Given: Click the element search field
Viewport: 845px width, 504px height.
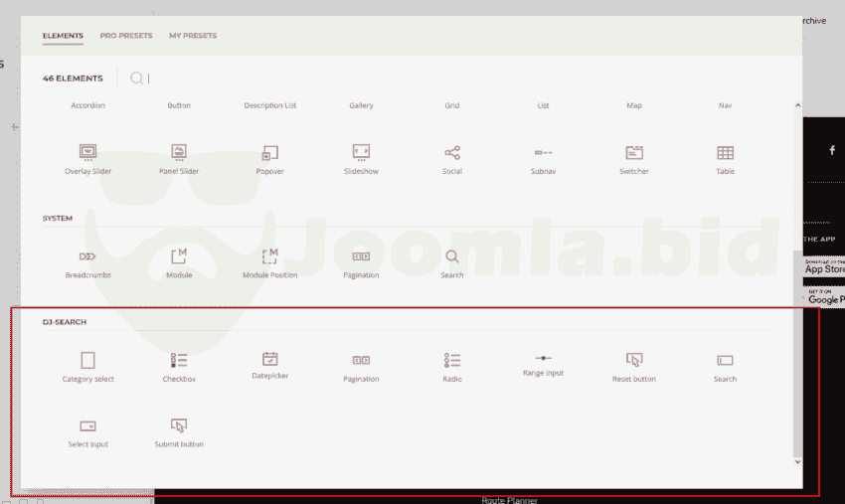Looking at the screenshot, I should click(x=199, y=78).
